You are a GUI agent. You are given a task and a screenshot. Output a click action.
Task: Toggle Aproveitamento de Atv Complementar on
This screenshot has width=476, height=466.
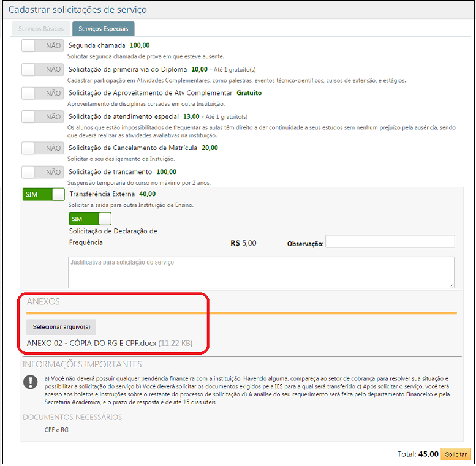tap(42, 93)
